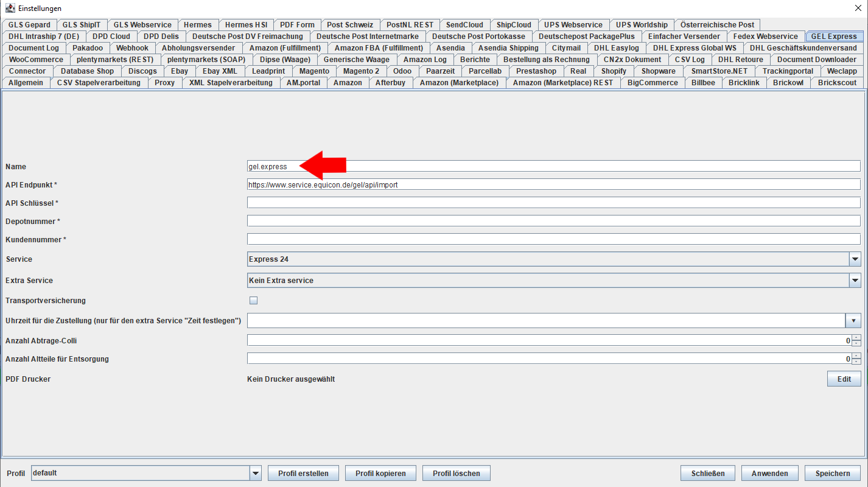The width and height of the screenshot is (868, 487).
Task: Click the Name field containing gel.express
Action: click(x=554, y=166)
